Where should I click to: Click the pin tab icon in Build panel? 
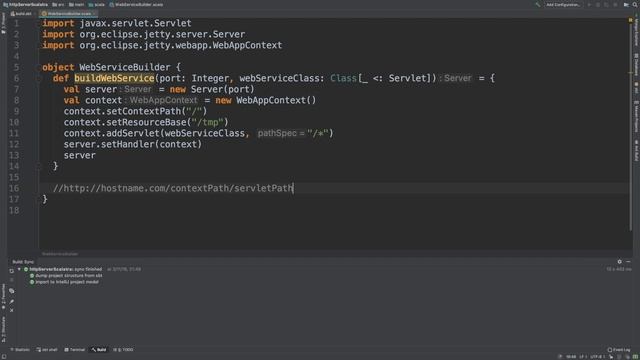(x=11, y=301)
